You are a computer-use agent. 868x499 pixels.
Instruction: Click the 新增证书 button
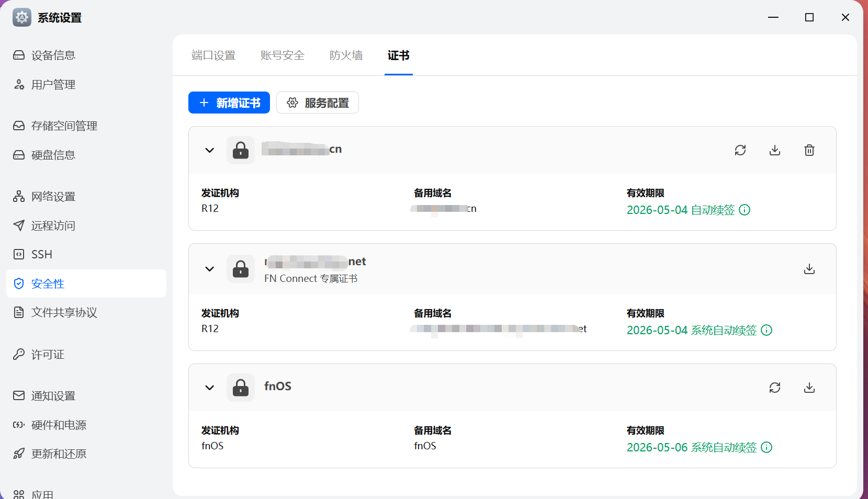pos(229,103)
